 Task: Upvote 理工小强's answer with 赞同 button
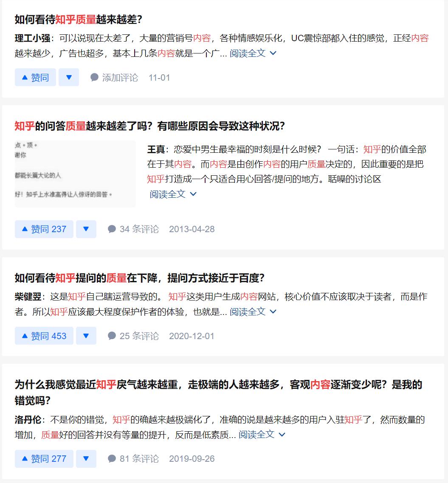(x=35, y=77)
